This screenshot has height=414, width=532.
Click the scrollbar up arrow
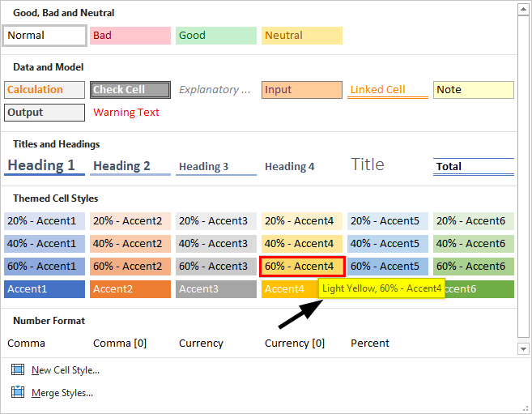click(523, 9)
